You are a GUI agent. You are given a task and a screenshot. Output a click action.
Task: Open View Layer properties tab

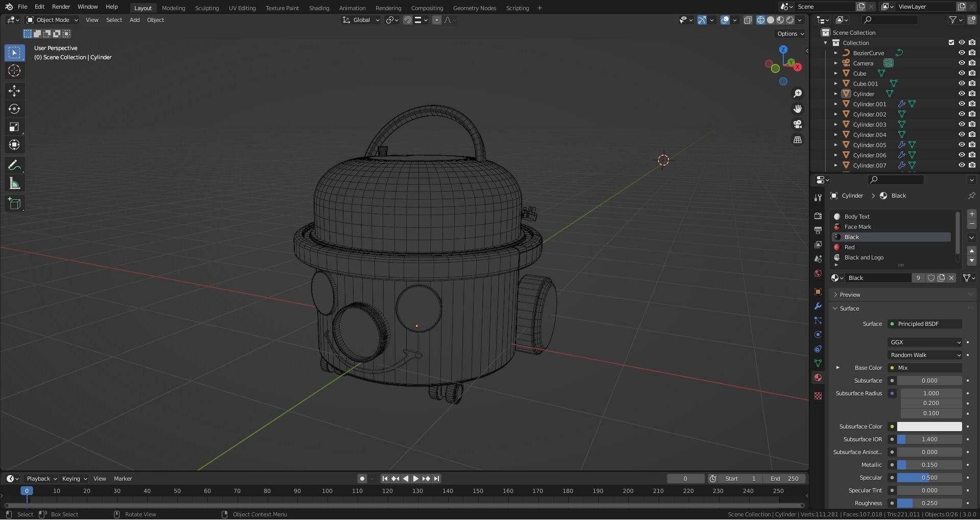tap(818, 245)
